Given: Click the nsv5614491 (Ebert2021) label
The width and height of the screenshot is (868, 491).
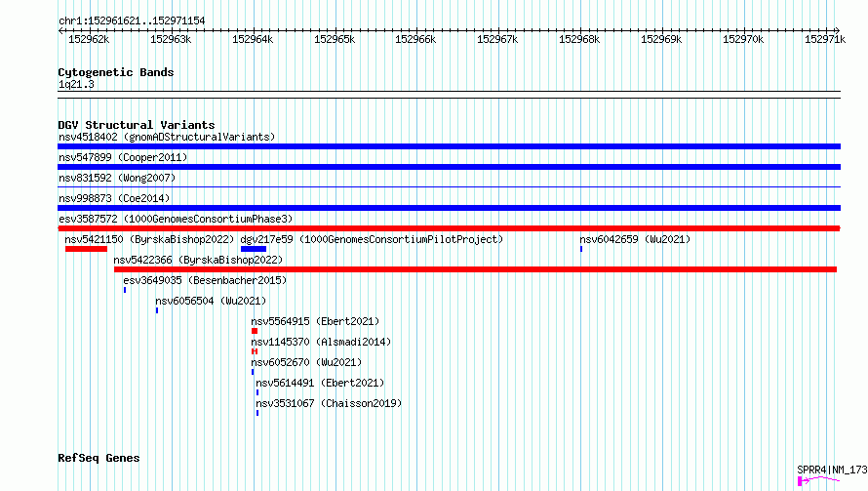Looking at the screenshot, I should [x=320, y=383].
